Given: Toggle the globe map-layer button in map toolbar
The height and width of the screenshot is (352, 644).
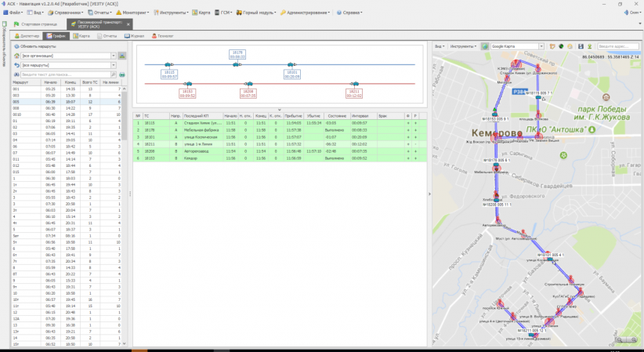Looking at the screenshot, I should pos(485,46).
